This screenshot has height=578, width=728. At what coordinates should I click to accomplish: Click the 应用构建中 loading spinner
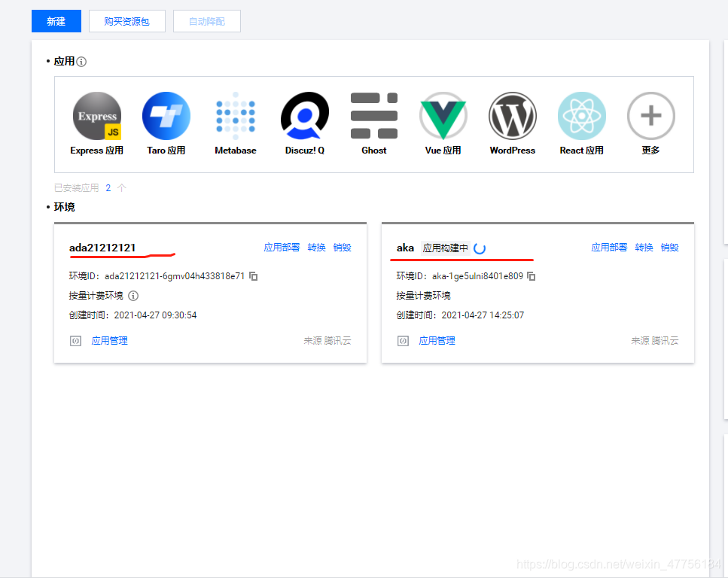[479, 246]
